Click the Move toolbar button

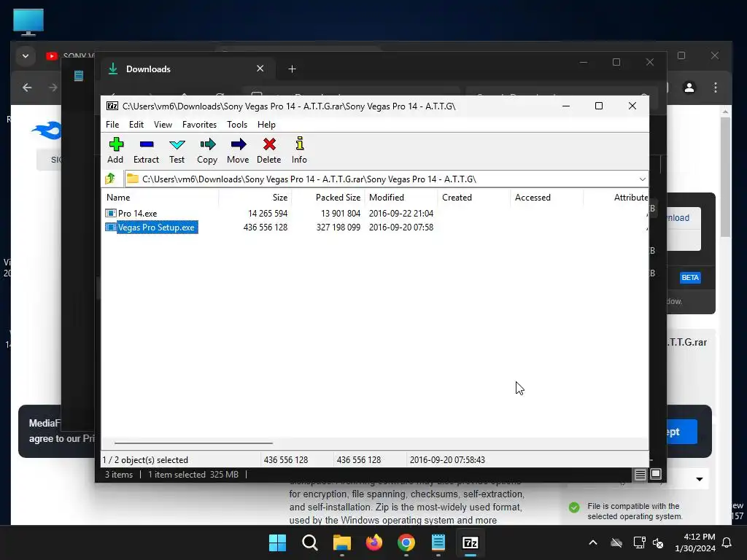tap(238, 150)
